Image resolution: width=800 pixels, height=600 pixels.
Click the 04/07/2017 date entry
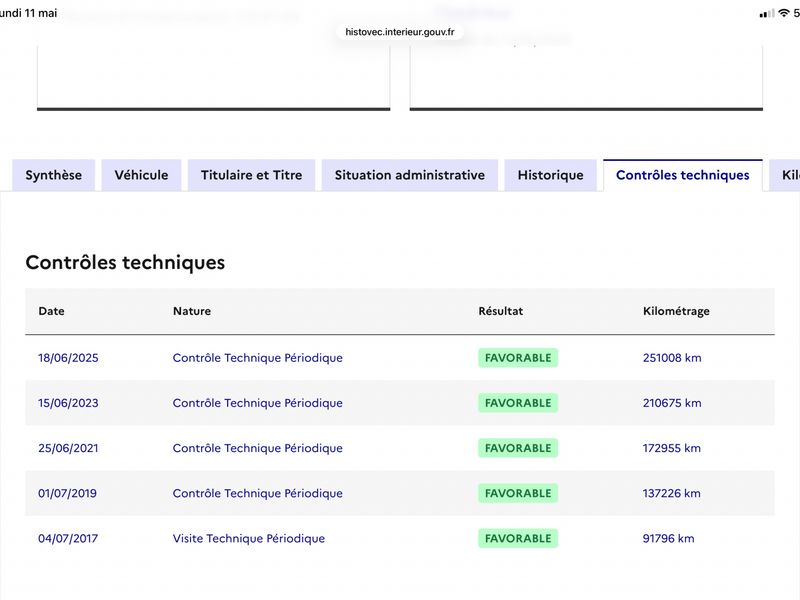pos(68,538)
